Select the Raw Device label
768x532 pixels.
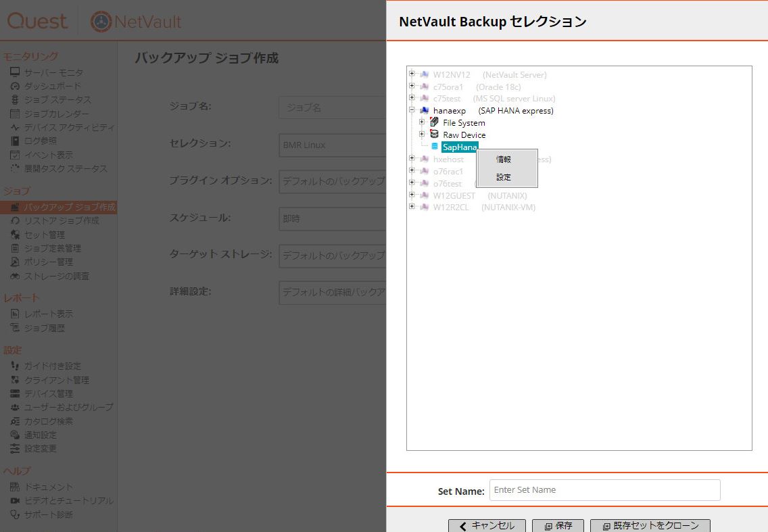click(464, 135)
